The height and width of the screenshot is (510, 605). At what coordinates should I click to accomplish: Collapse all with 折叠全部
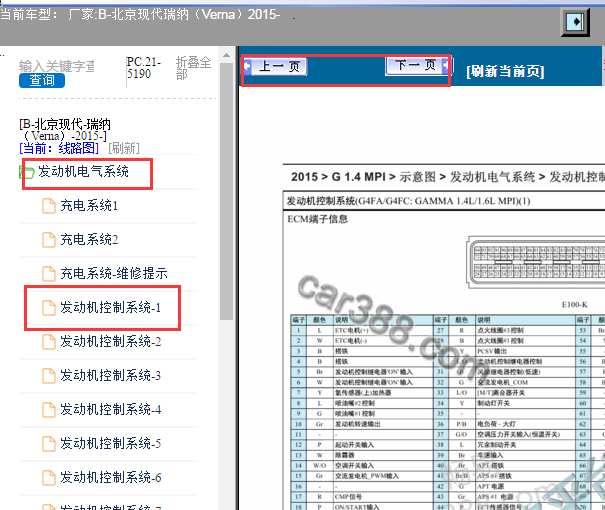pos(193,68)
